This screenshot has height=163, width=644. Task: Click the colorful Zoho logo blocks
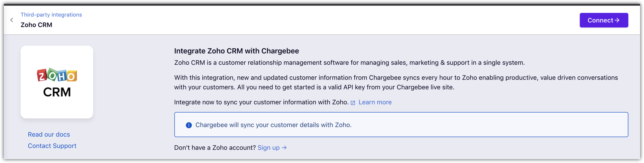pos(57,75)
